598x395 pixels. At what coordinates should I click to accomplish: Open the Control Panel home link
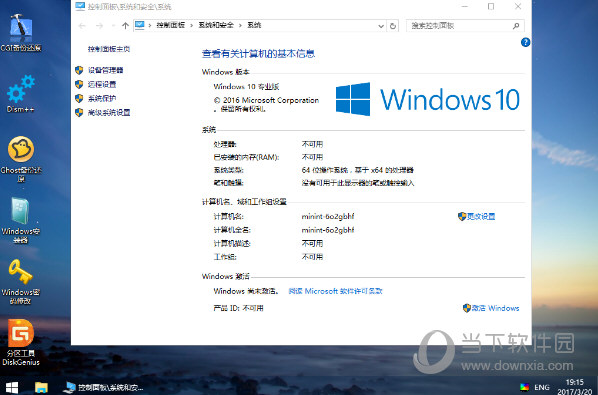(109, 49)
